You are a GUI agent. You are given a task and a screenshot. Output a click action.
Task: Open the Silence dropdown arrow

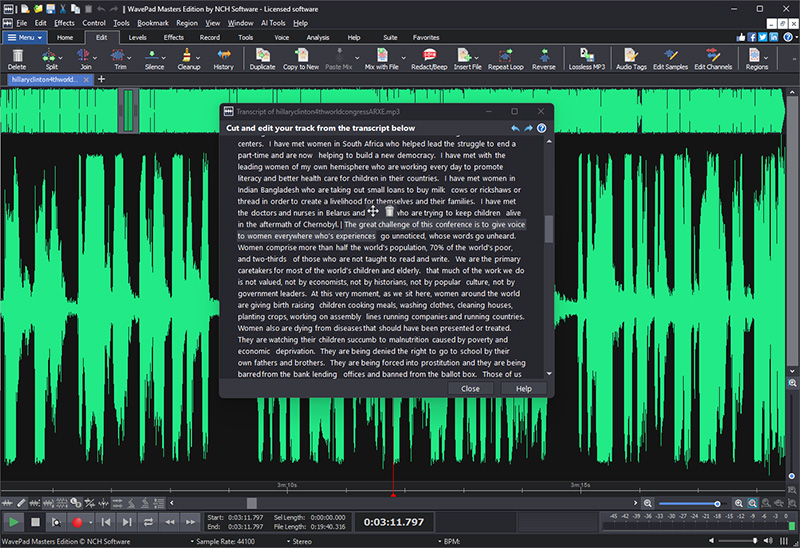(163, 58)
